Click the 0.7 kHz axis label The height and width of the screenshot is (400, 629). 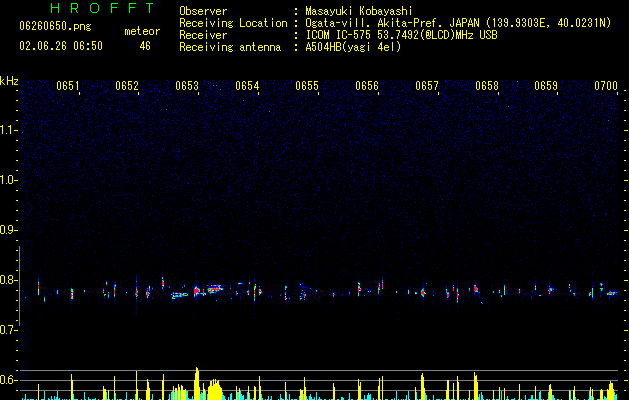(9, 330)
